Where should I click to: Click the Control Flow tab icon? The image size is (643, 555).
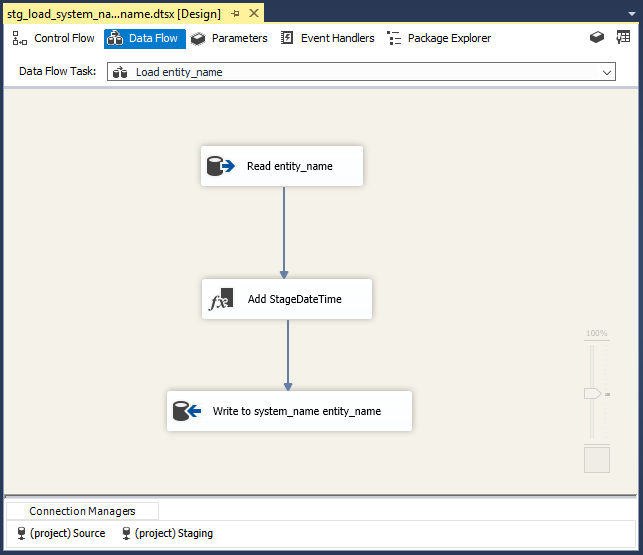[x=19, y=38]
